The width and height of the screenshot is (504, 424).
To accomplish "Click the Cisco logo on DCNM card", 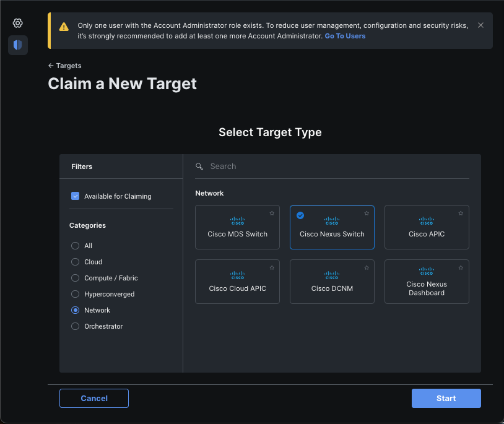I will [x=332, y=275].
